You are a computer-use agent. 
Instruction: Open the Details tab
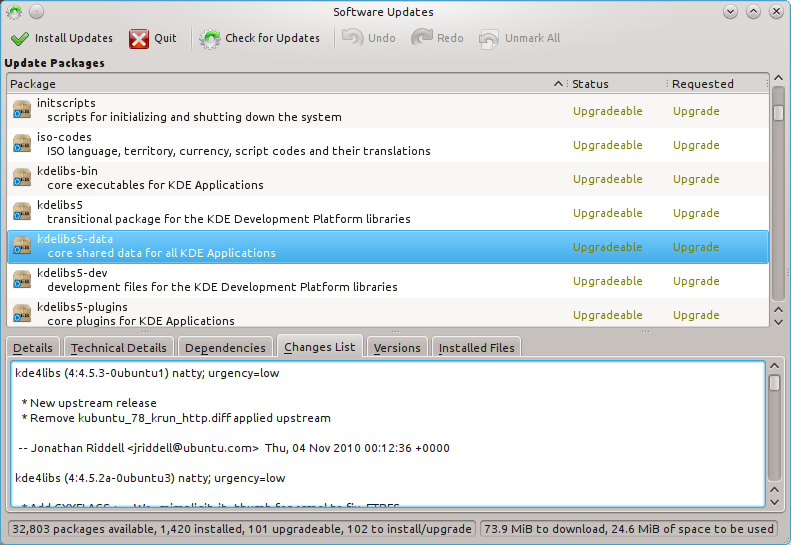click(33, 348)
